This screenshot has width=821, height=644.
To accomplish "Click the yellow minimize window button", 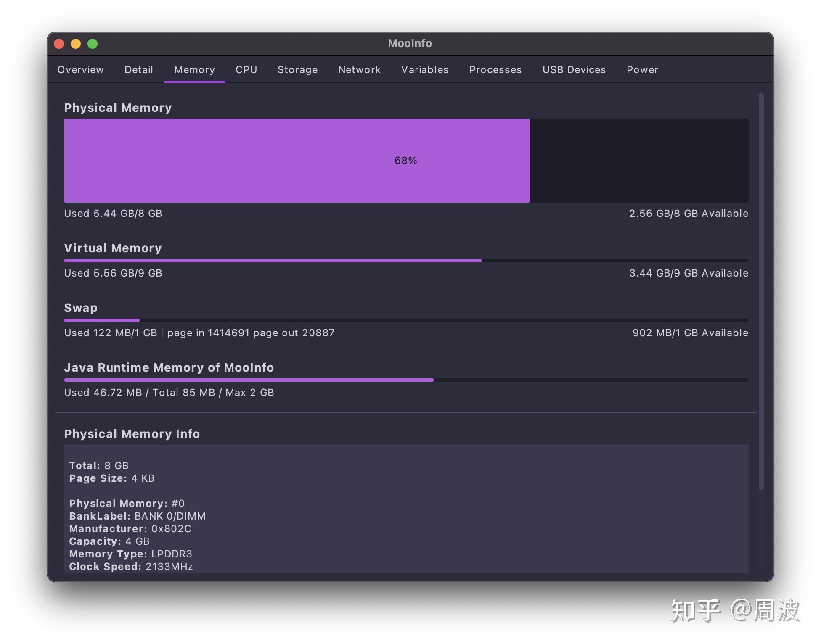I will pyautogui.click(x=76, y=44).
